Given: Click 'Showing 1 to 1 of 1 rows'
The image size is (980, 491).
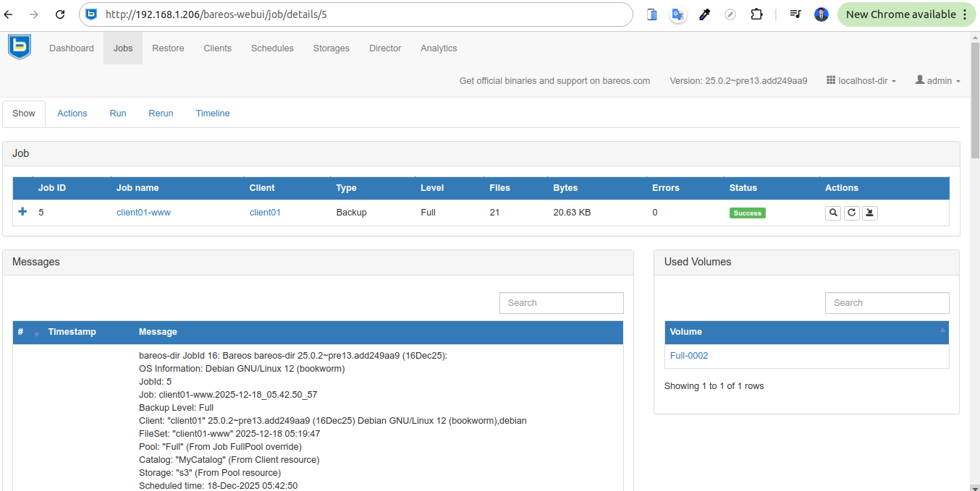Looking at the screenshot, I should pyautogui.click(x=714, y=386).
